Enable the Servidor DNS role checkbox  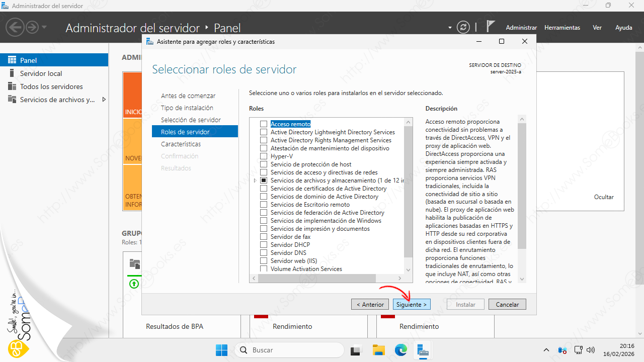(264, 253)
